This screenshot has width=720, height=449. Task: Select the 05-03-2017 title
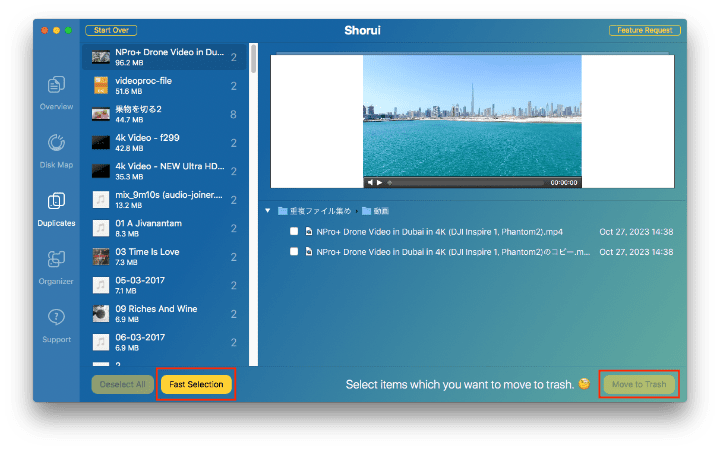140,280
